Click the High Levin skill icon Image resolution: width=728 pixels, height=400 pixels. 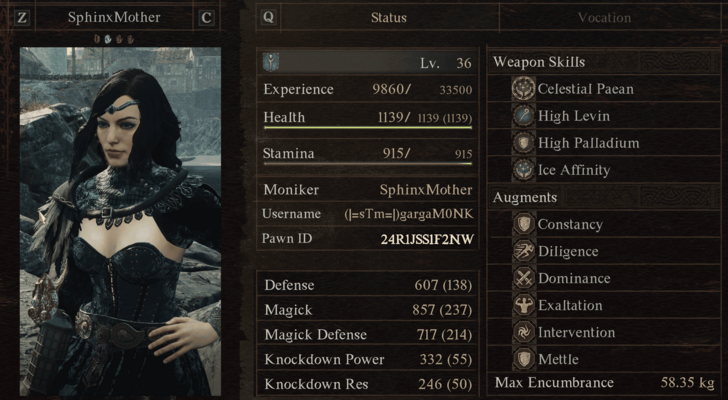point(523,116)
